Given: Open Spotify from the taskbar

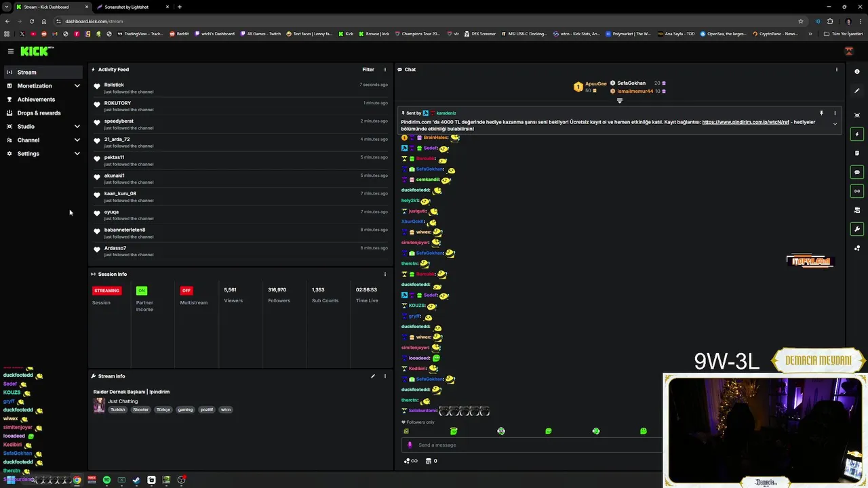Looking at the screenshot, I should coord(106,480).
